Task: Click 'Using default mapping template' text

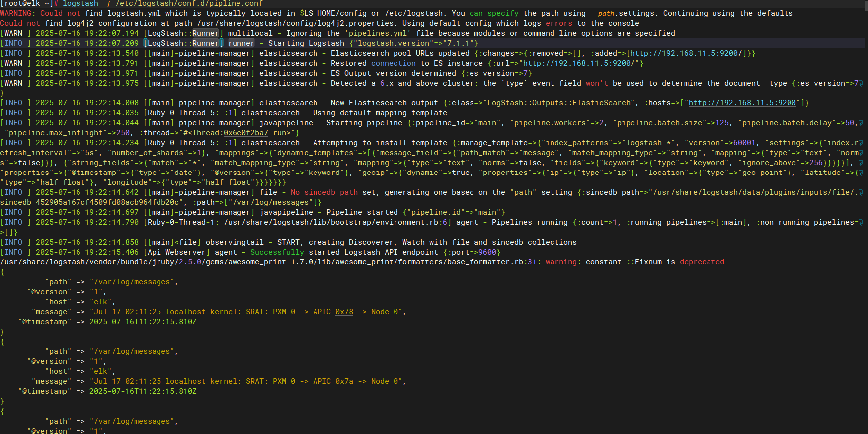Action: (x=380, y=113)
